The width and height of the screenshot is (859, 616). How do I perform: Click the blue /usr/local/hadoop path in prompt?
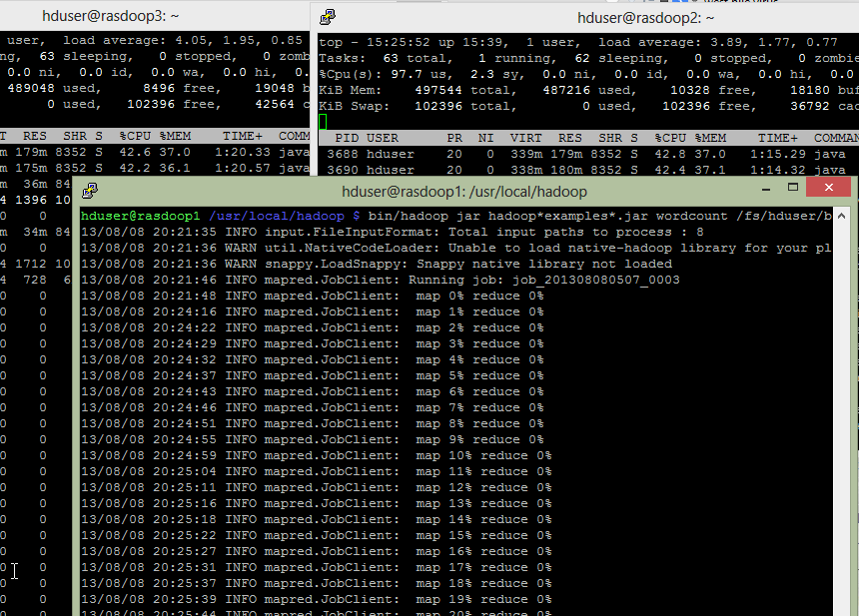[x=276, y=216]
